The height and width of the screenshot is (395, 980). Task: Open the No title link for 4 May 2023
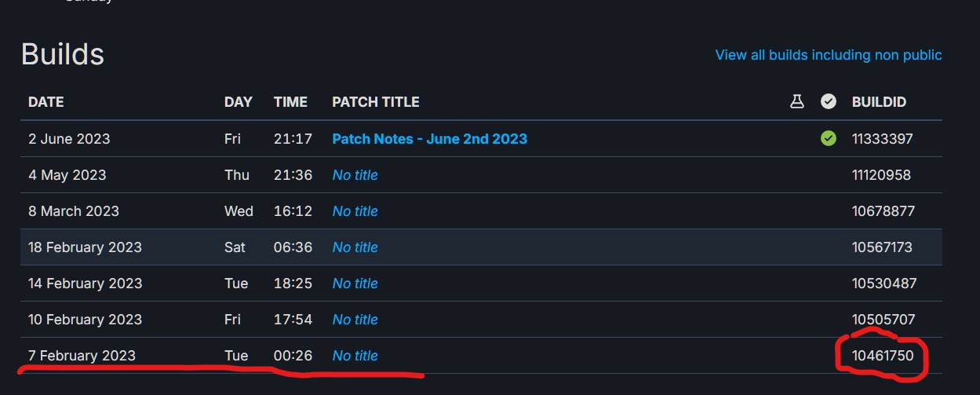coord(355,175)
